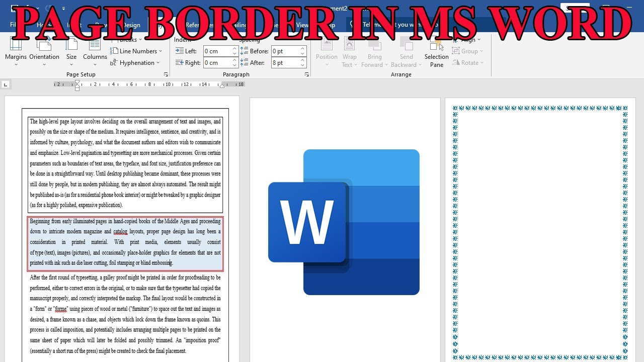Click the "Arrange" group label
Screen dimensions: 644x362
(401, 74)
